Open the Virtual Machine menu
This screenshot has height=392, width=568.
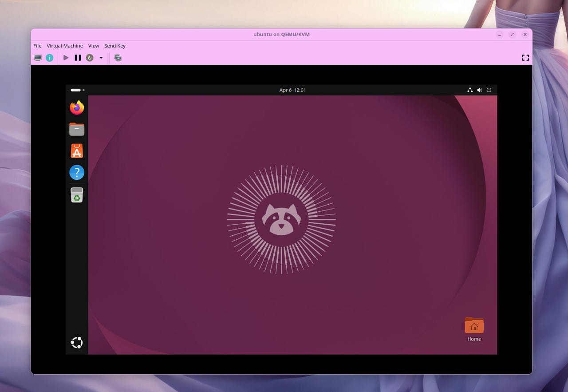click(65, 46)
